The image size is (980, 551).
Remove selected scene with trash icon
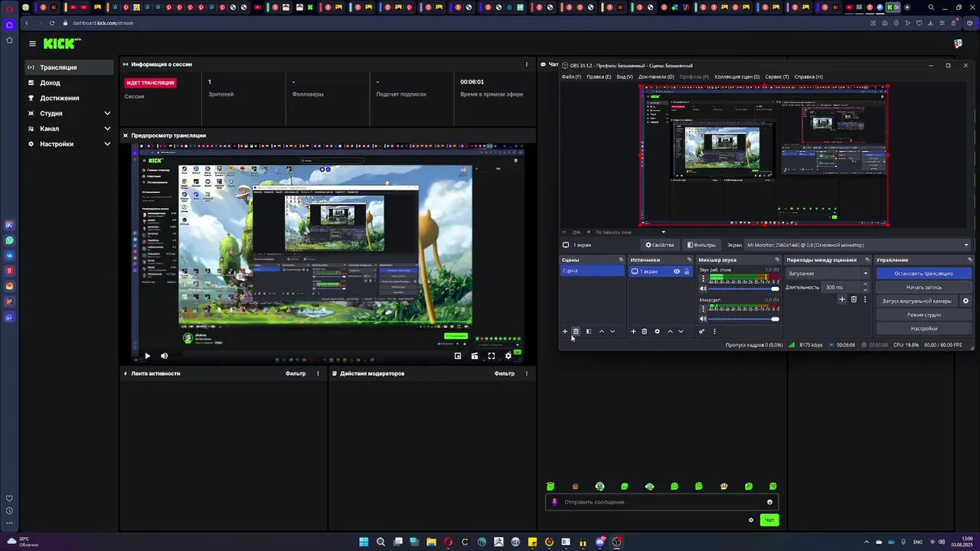click(576, 331)
